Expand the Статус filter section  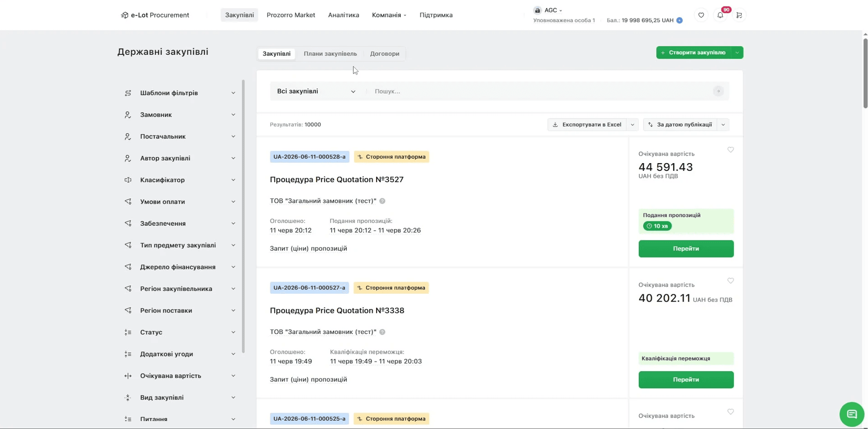[x=233, y=332]
